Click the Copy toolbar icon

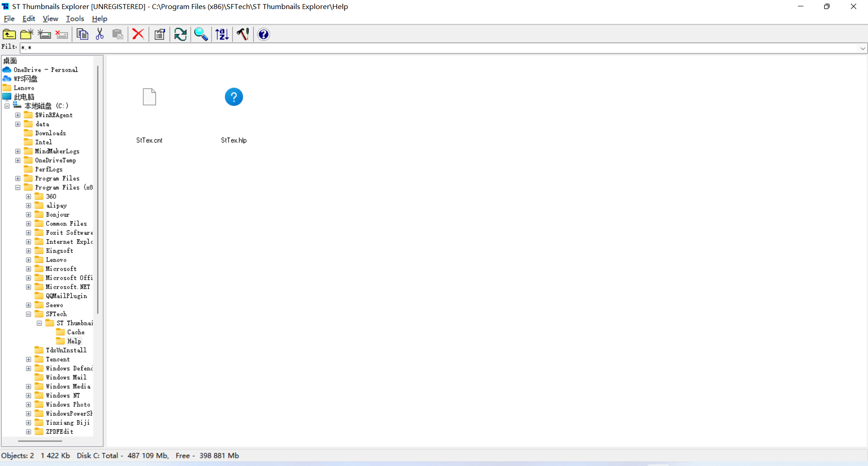pyautogui.click(x=82, y=34)
